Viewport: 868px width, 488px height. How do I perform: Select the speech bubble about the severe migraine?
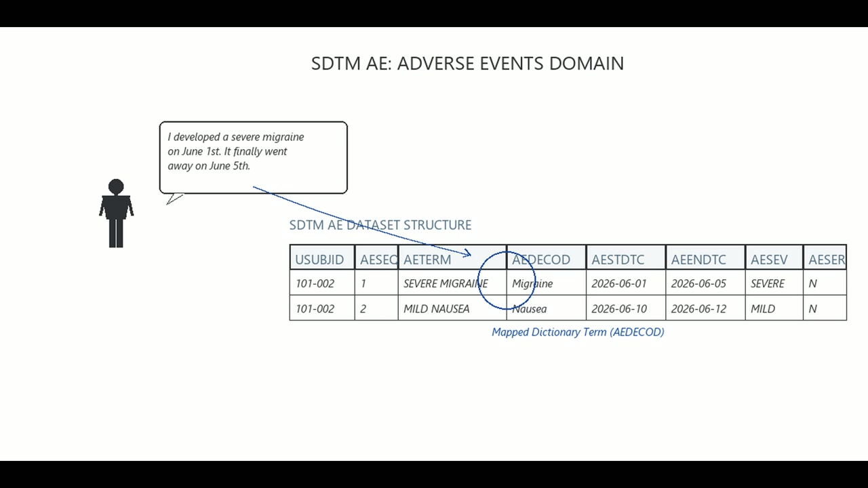pos(253,158)
